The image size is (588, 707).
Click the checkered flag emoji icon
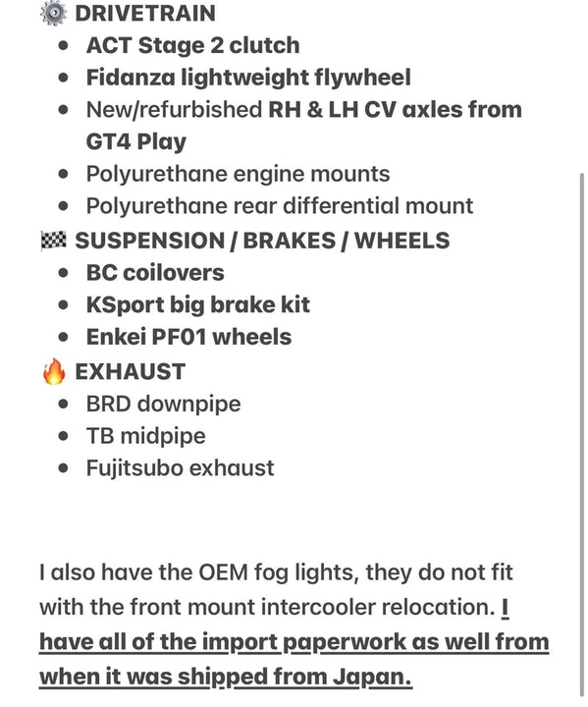point(54,241)
